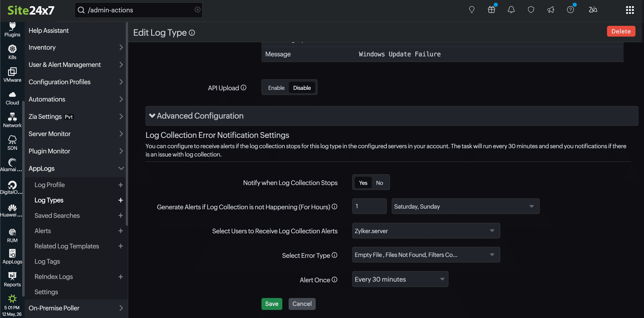Open the Select Error Type dropdown
Image resolution: width=644 pixels, height=318 pixels.
tap(426, 255)
